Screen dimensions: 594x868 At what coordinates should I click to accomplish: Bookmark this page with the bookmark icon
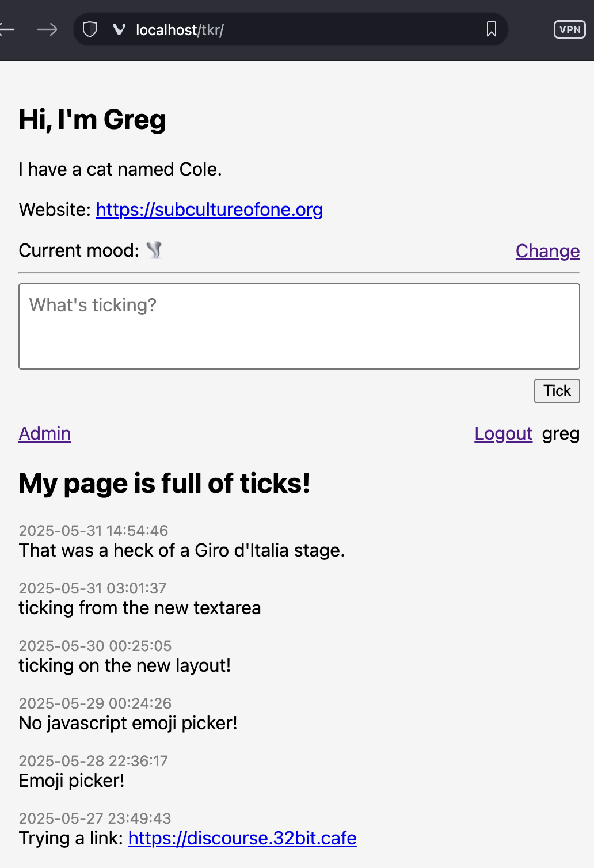click(x=492, y=29)
